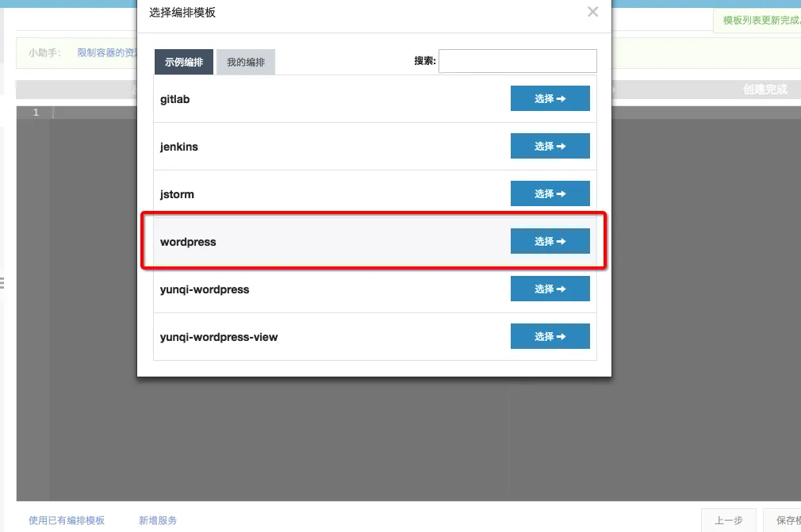Screen dimensions: 801x532
Task: Focus the 搜索 input field
Action: coord(518,61)
